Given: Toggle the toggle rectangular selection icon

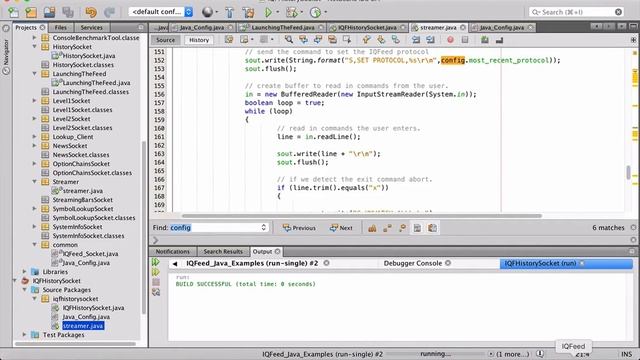Looking at the screenshot, I should point(347,40).
